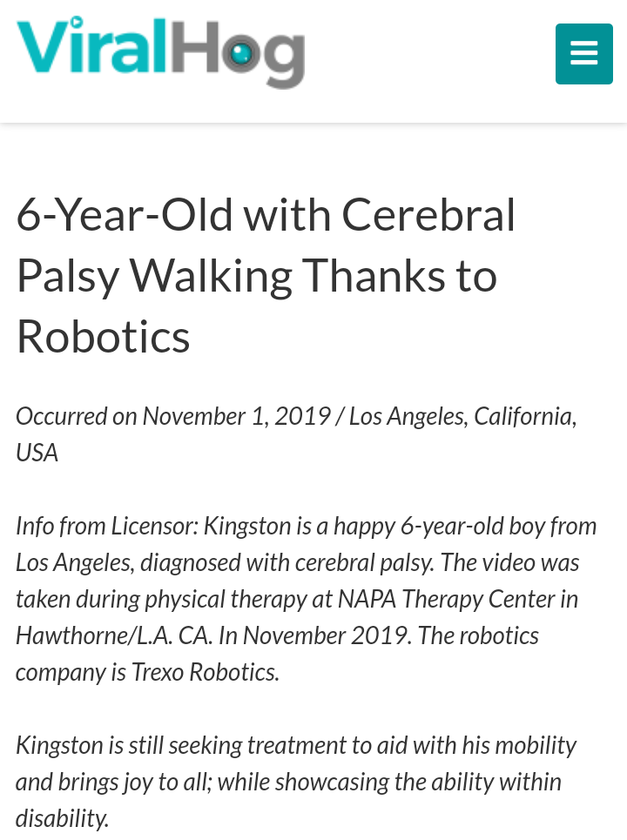Click the "Los Angeles, California" location text
This screenshot has width=627, height=840.
coord(462,416)
